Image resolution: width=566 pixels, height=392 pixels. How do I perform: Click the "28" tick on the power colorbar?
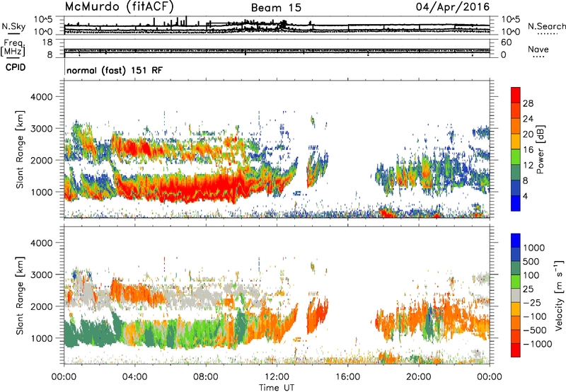coord(528,103)
